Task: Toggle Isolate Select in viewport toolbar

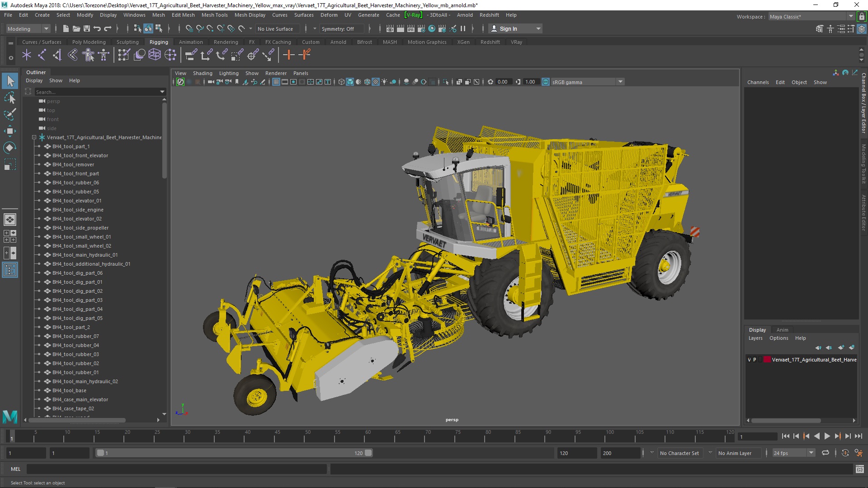Action: 446,82
